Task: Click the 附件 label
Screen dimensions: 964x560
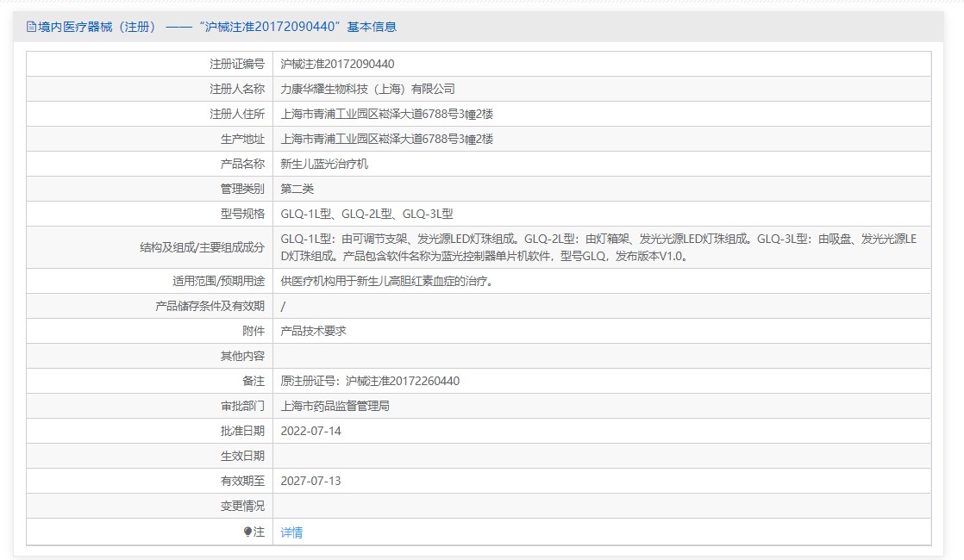Action: pyautogui.click(x=254, y=331)
